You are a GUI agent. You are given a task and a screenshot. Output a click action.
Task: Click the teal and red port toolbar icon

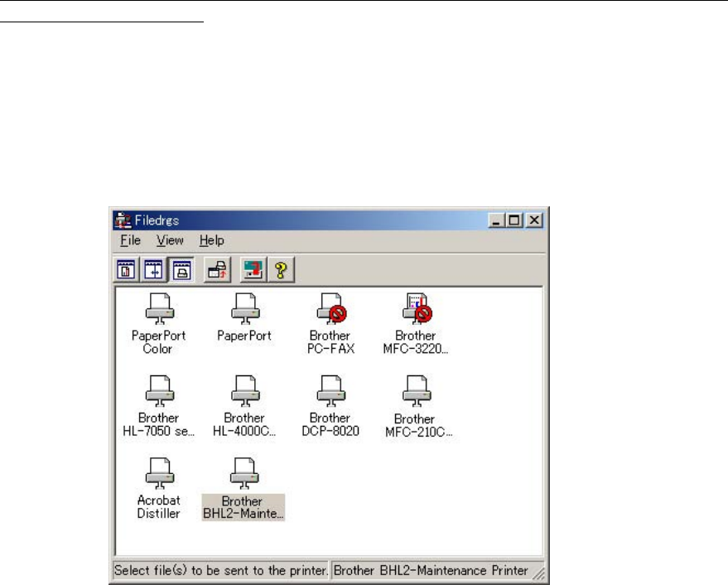pyautogui.click(x=253, y=269)
